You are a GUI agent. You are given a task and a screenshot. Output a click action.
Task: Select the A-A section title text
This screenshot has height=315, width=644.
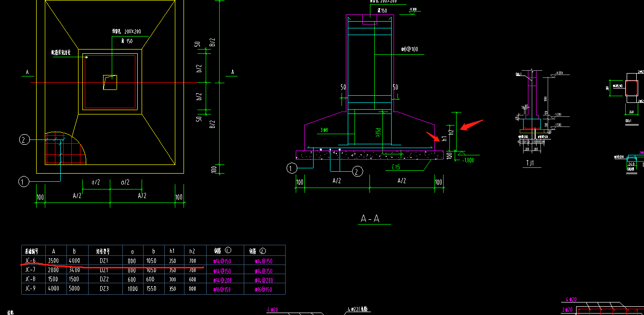tap(370, 219)
